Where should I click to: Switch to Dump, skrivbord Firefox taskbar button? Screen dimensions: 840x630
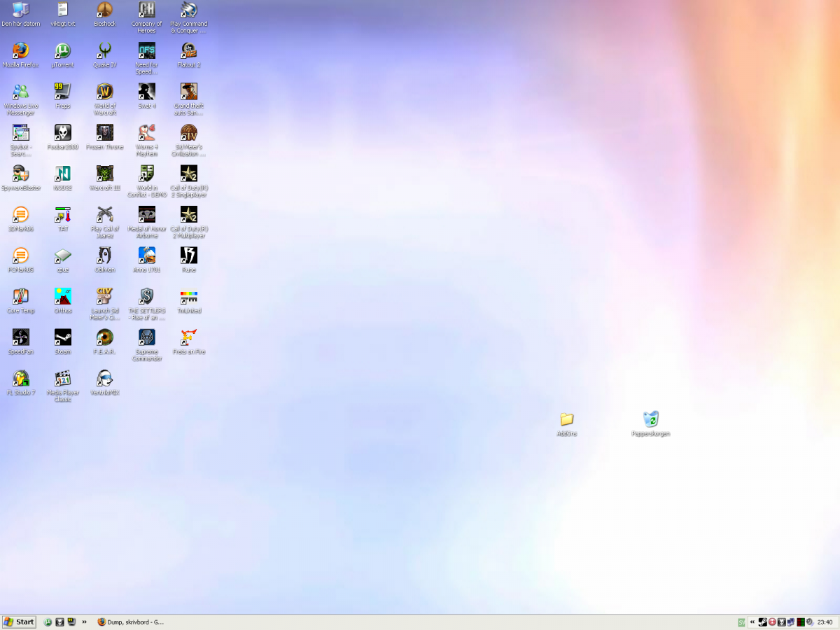coord(132,622)
